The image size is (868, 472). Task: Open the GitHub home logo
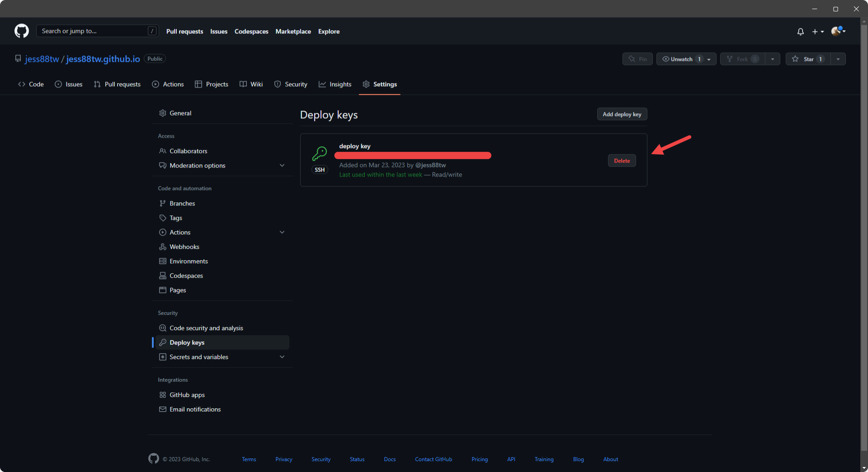[22, 31]
